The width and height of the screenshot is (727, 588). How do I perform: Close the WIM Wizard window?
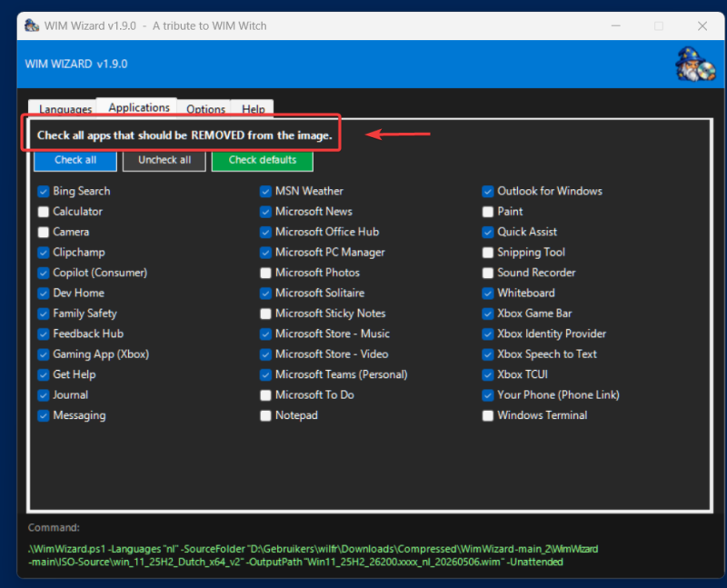702,26
